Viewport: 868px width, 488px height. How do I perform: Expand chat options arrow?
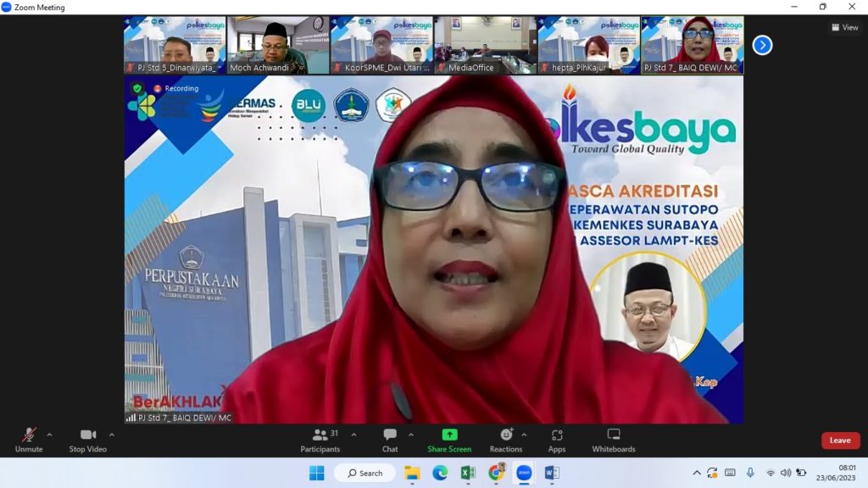(x=411, y=435)
